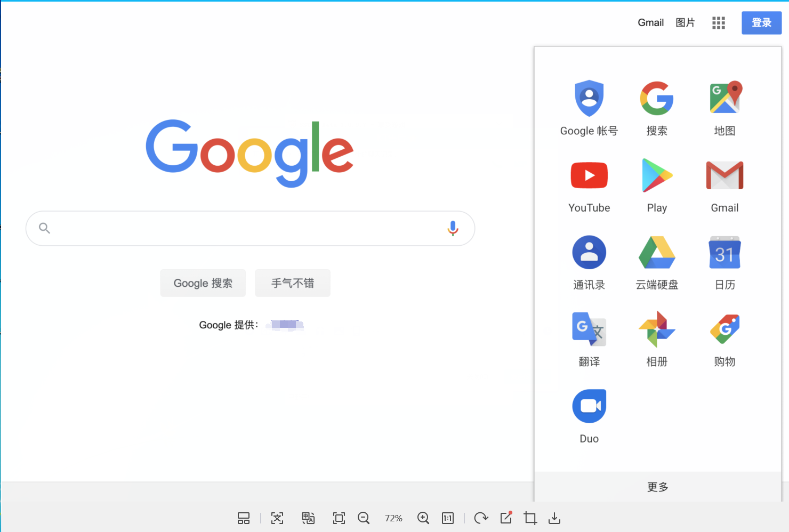Open thumbnail grid view in viewer toolbar

244,518
